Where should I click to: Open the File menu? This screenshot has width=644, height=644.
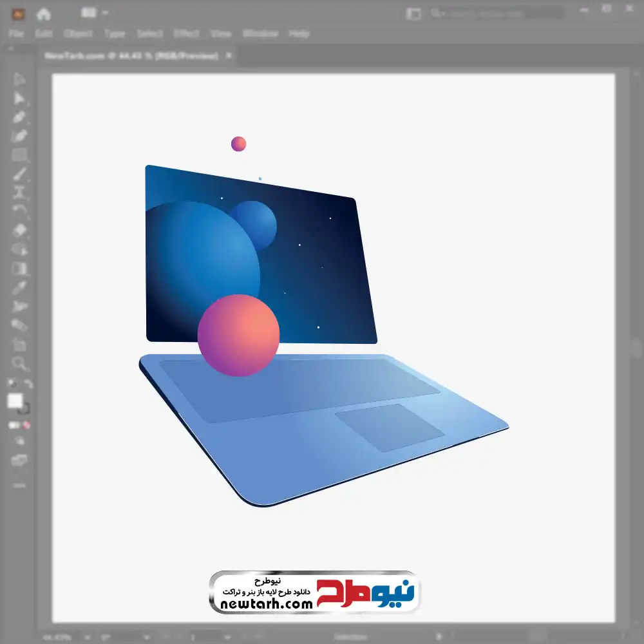click(x=16, y=33)
